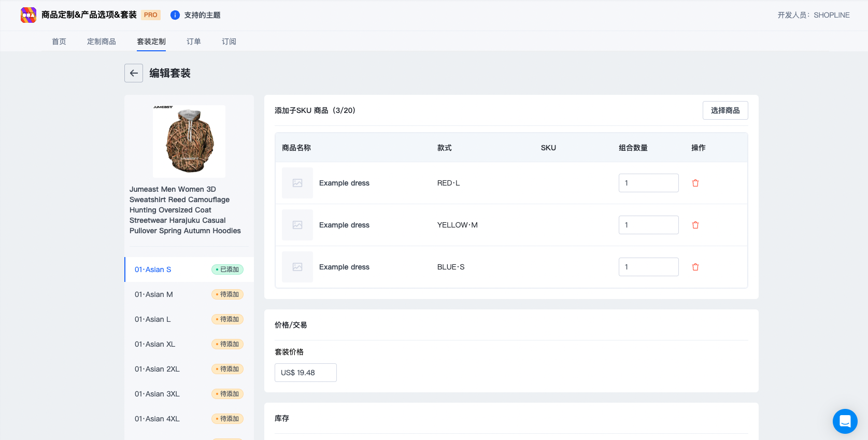Delete the RED·L Example dress row
The width and height of the screenshot is (868, 440).
click(x=695, y=183)
